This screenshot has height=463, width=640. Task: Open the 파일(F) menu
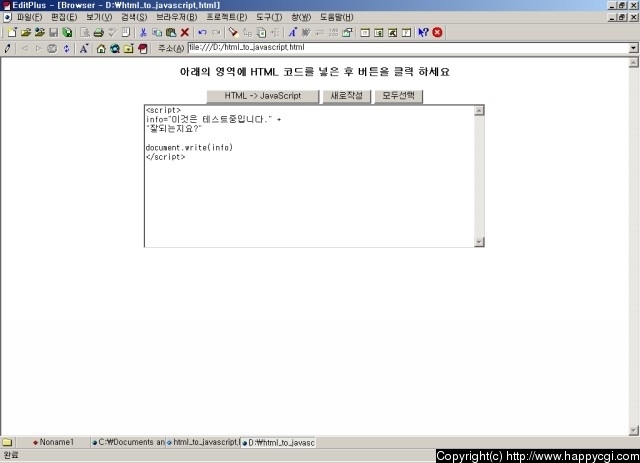29,17
